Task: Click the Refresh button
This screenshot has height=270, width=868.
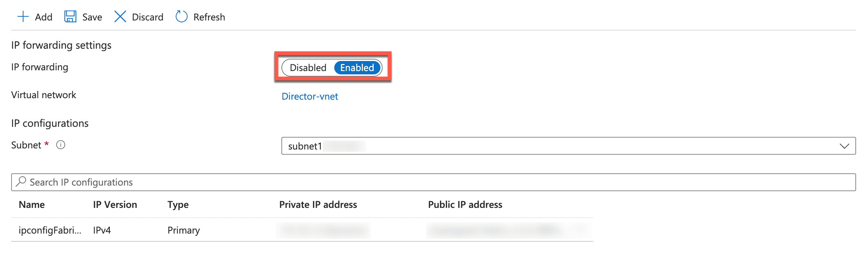Action: pyautogui.click(x=208, y=16)
